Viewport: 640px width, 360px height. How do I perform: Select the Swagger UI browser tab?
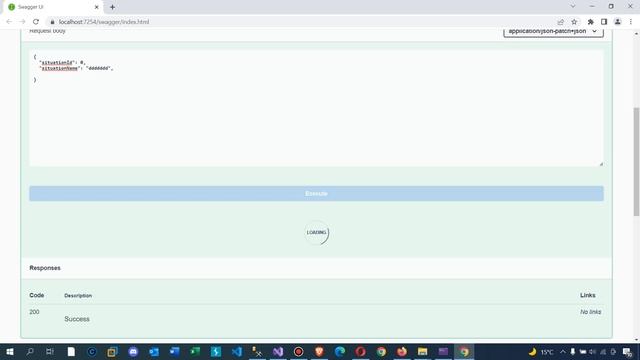pyautogui.click(x=53, y=7)
